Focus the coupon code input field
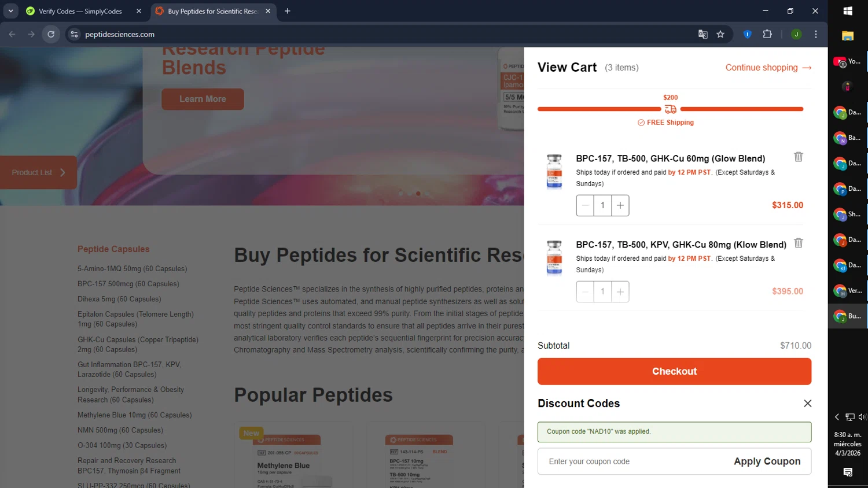This screenshot has width=868, height=488. [x=631, y=461]
